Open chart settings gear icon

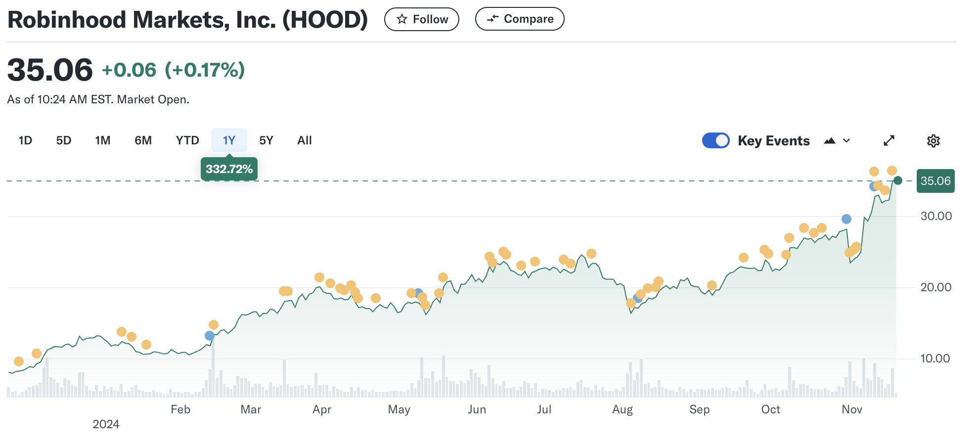point(933,141)
